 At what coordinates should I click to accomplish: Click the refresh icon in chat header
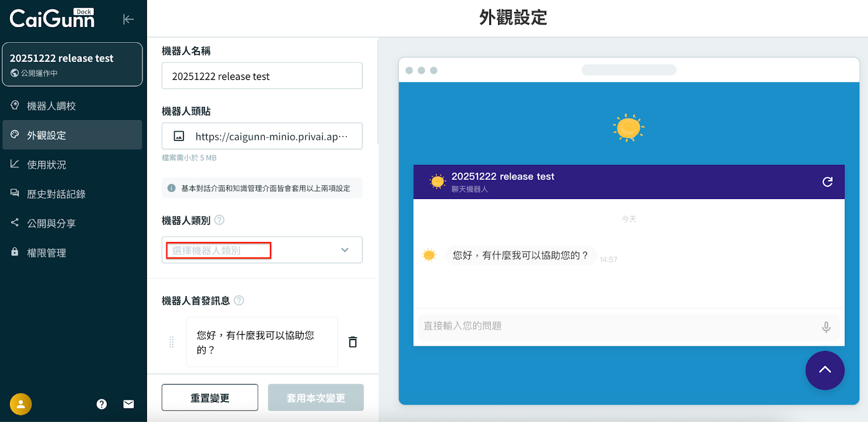(x=827, y=182)
